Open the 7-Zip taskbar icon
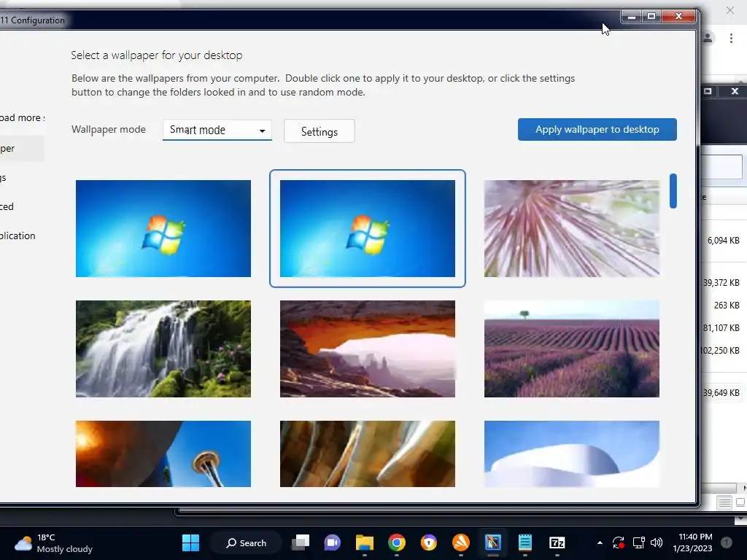 557,542
